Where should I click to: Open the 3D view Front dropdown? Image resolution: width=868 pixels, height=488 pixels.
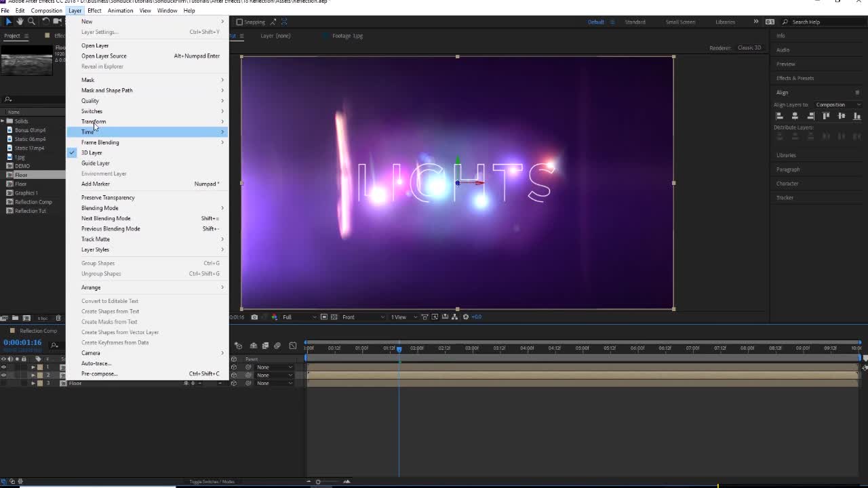(363, 317)
